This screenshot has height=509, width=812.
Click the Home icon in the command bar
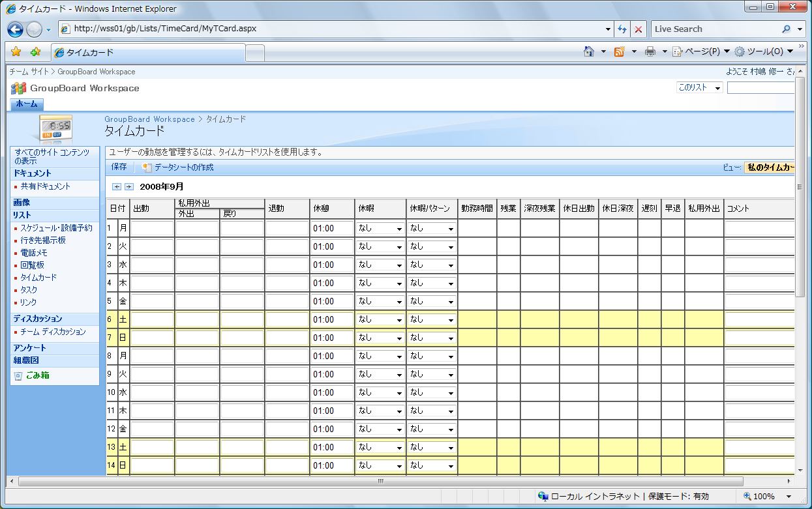(589, 51)
